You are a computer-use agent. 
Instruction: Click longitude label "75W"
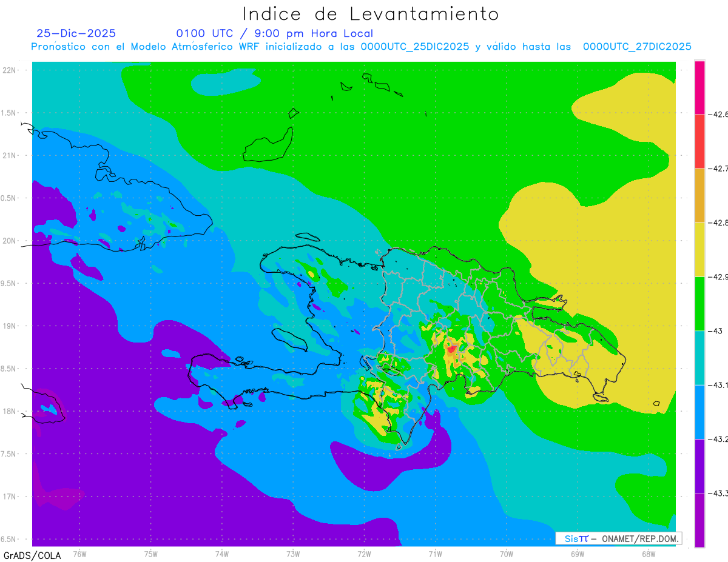click(x=151, y=554)
